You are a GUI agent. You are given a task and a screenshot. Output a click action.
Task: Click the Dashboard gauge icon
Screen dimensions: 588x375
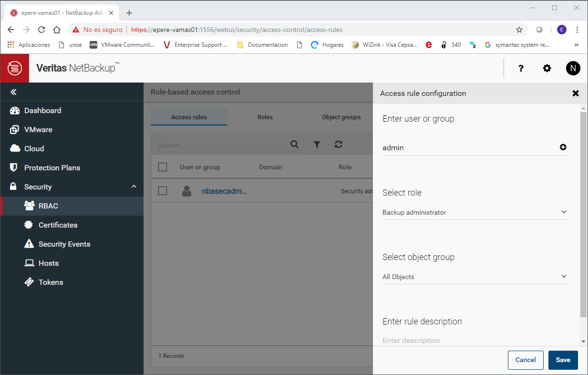click(15, 110)
